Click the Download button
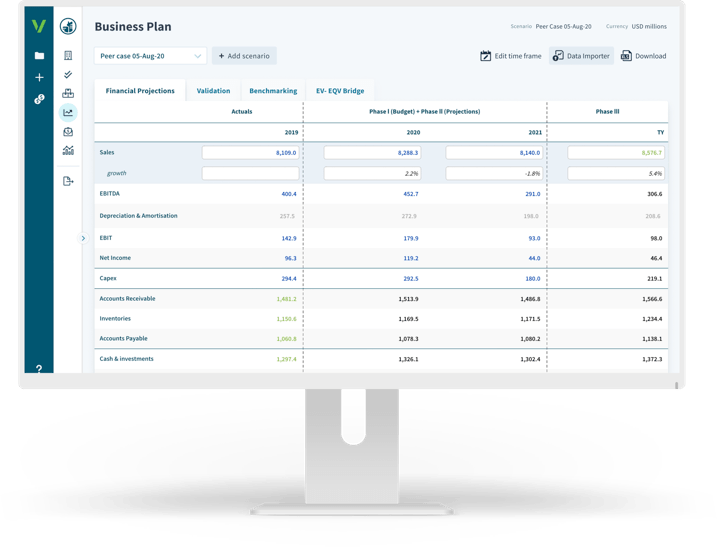The width and height of the screenshot is (717, 547). 643,56
